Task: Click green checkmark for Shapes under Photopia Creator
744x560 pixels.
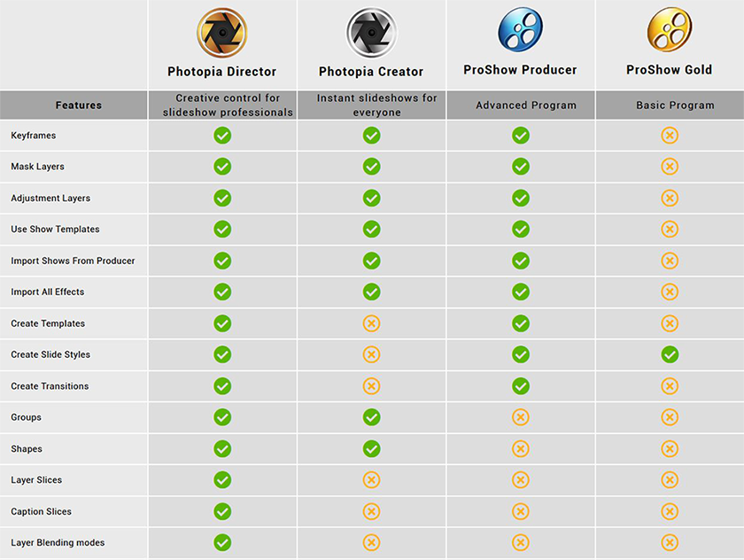Action: pyautogui.click(x=372, y=448)
